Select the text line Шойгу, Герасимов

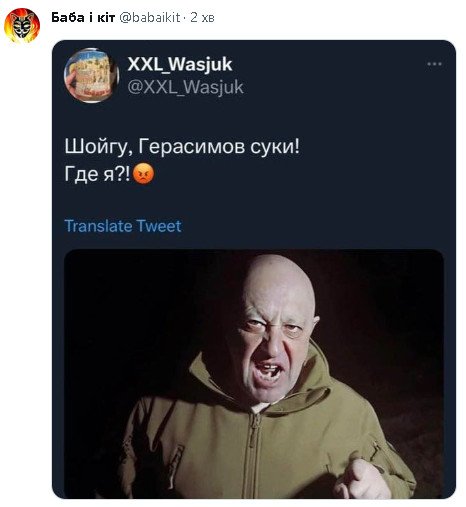[x=182, y=146]
